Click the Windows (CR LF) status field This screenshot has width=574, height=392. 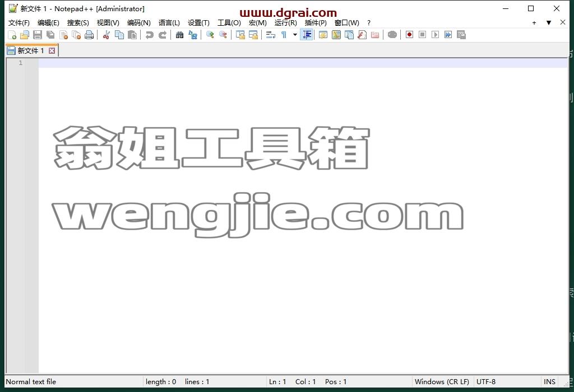442,381
